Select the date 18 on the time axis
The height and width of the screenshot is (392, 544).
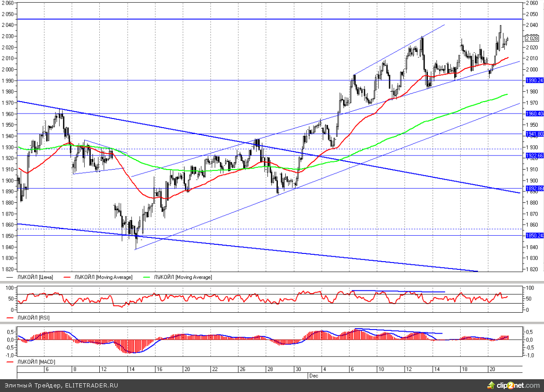tap(463, 369)
